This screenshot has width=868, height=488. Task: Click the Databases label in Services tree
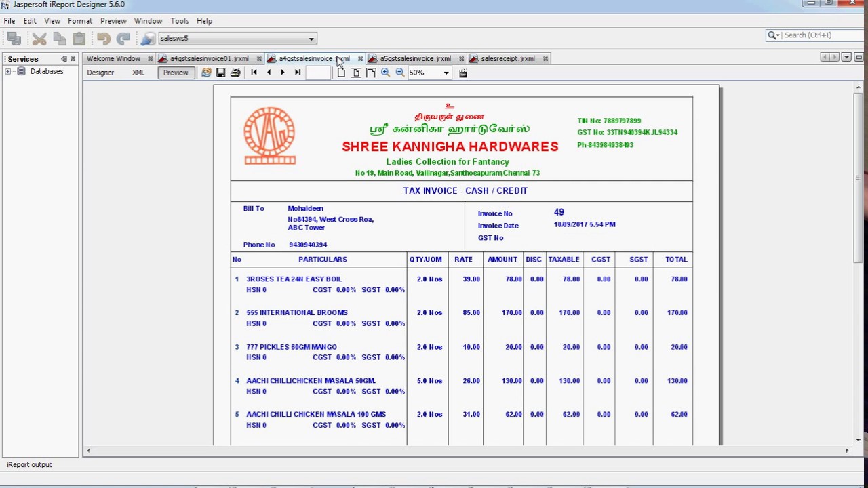click(47, 71)
